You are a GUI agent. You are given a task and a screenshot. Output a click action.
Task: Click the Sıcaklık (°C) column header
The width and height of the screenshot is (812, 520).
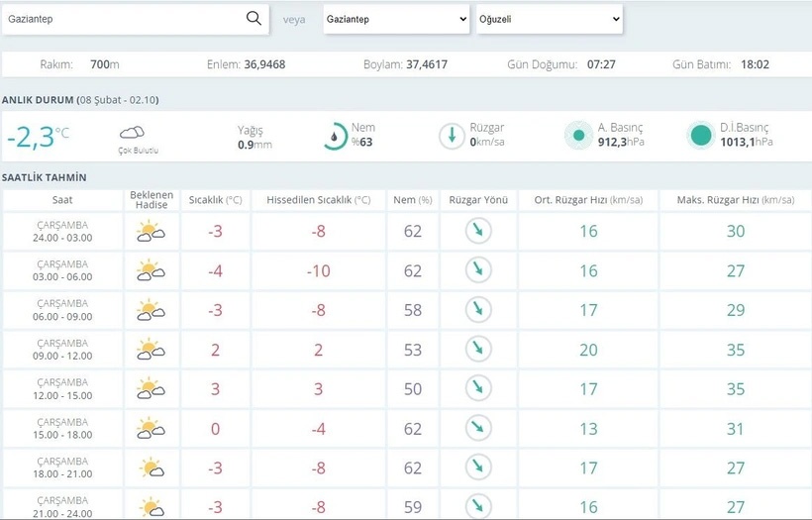(x=215, y=200)
